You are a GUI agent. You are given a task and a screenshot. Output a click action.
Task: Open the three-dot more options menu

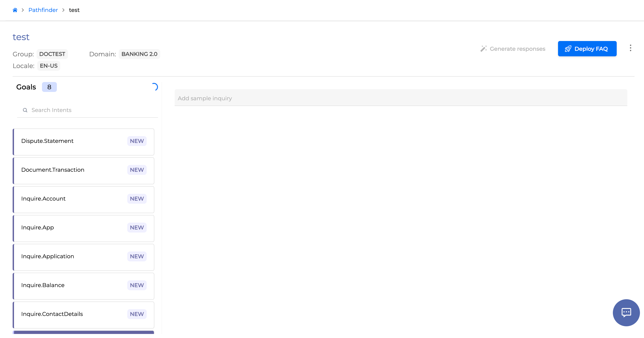(630, 48)
